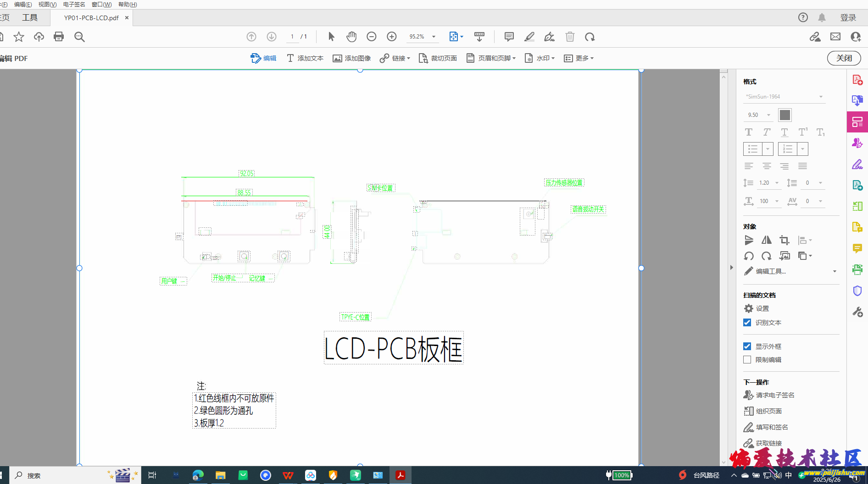Click the bold text format icon
Screen dimensions: 868x484
pyautogui.click(x=749, y=132)
